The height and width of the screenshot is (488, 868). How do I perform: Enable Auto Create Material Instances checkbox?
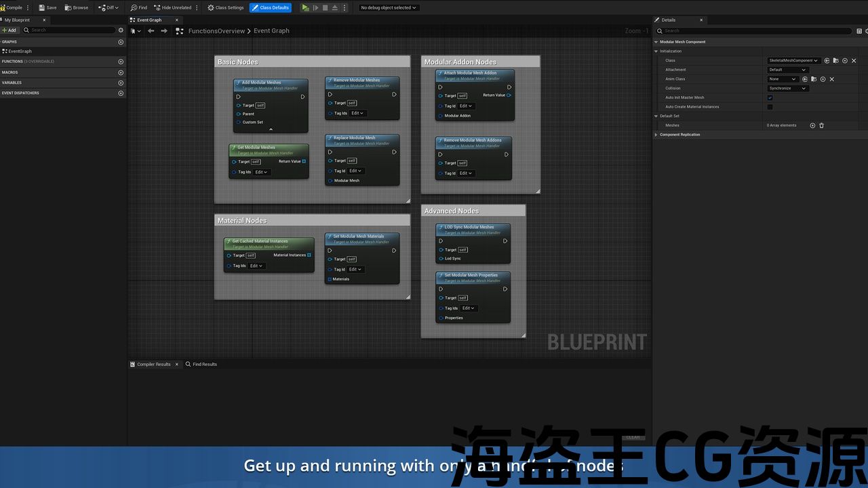(x=770, y=107)
